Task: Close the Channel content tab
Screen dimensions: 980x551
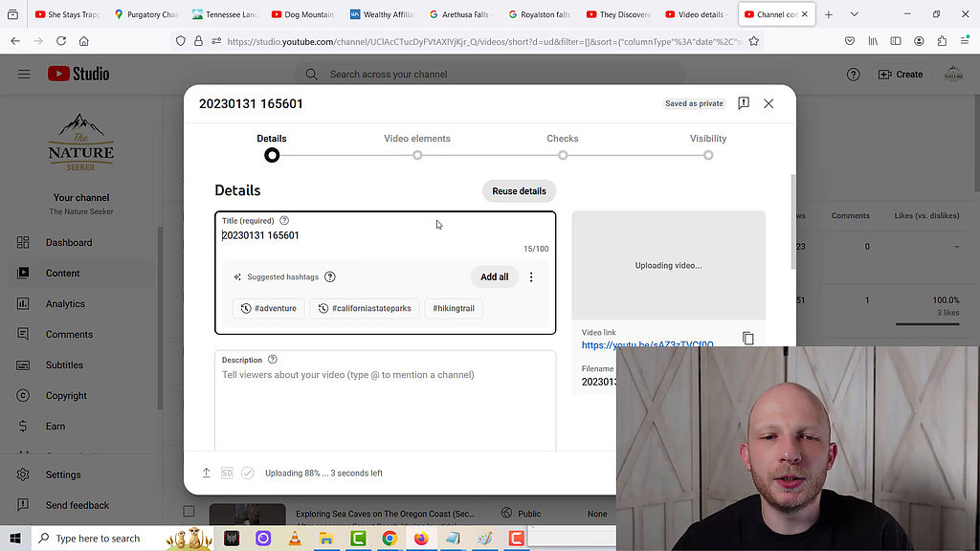Action: [x=804, y=14]
